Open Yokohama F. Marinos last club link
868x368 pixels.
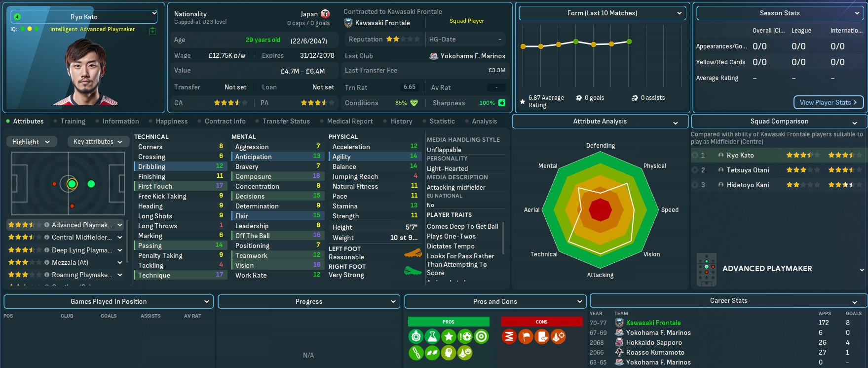click(x=472, y=56)
